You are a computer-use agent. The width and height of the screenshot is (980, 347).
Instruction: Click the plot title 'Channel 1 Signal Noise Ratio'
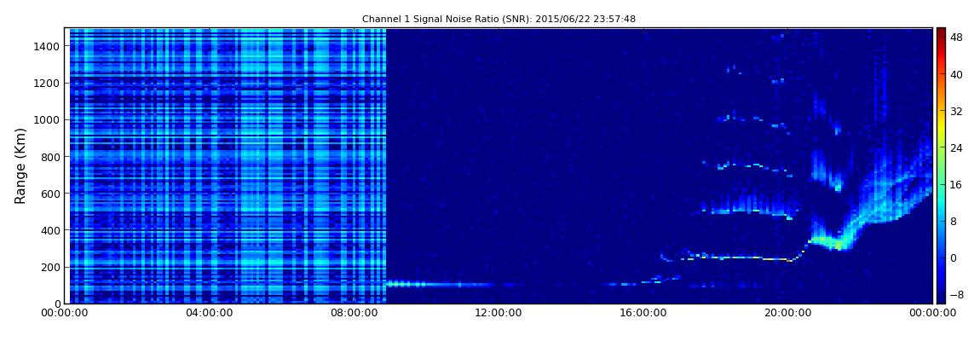(499, 19)
